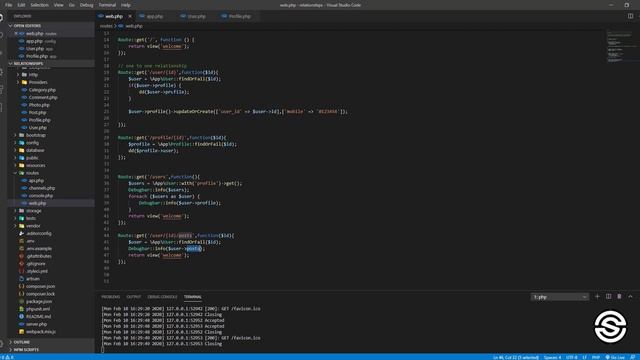
Task: Open the Selection menu
Action: click(x=40, y=5)
